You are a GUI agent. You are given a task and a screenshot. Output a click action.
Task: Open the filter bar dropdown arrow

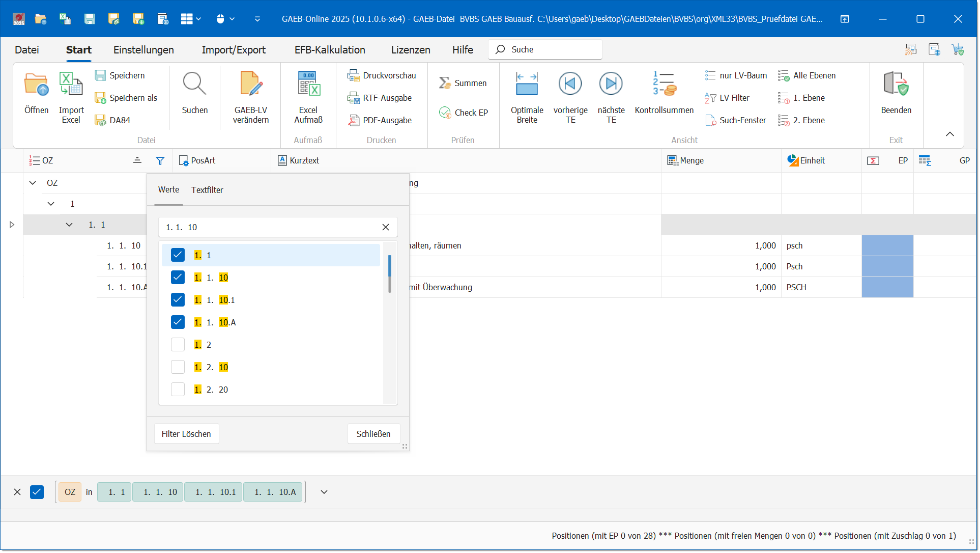click(x=324, y=492)
